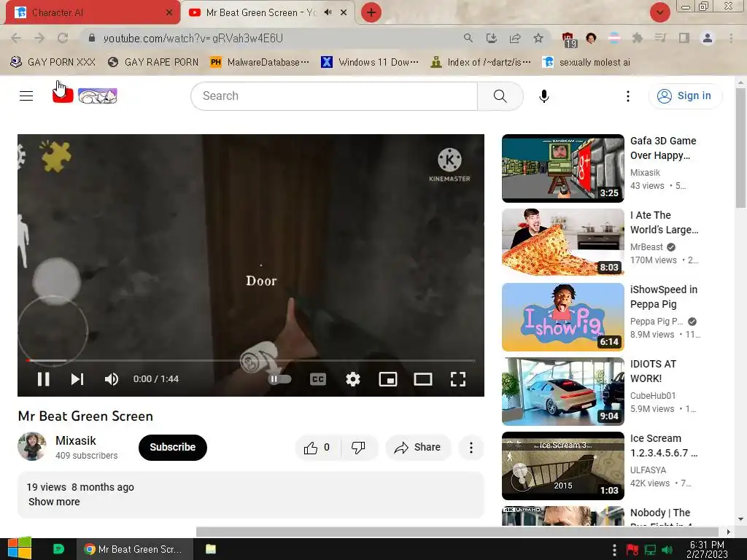This screenshot has height=560, width=747.
Task: Click MrBeast channel name in sidebar
Action: [x=646, y=246]
